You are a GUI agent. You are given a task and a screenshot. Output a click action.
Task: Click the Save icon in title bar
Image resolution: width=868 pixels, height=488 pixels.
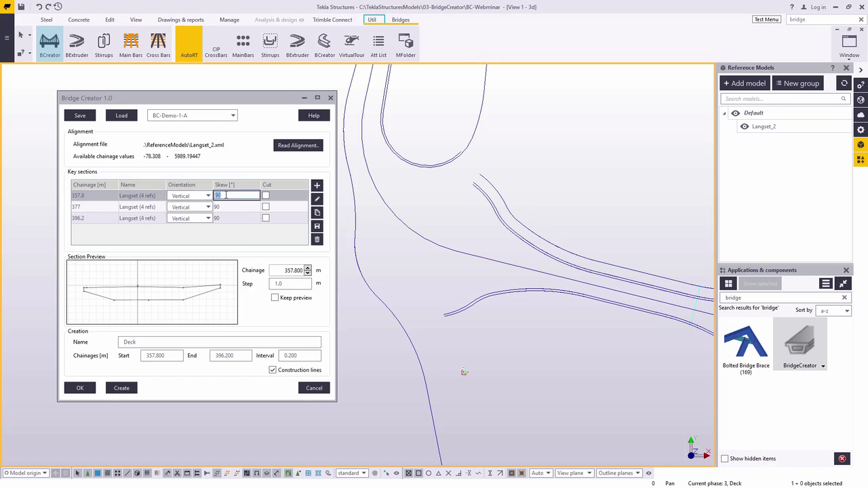pyautogui.click(x=22, y=7)
